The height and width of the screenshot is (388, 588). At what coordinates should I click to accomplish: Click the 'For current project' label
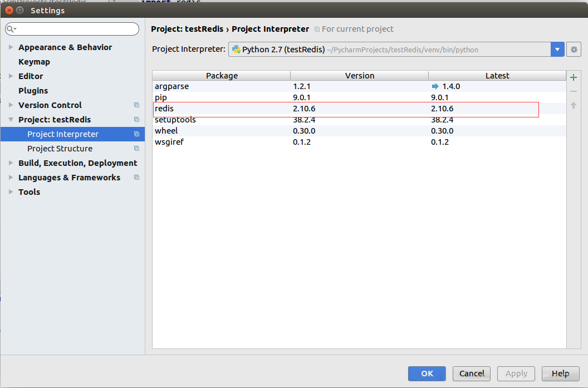(x=357, y=29)
